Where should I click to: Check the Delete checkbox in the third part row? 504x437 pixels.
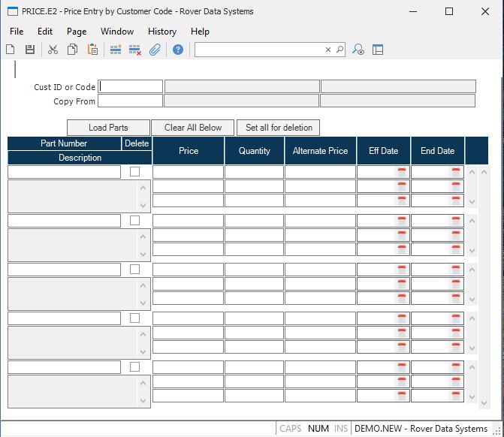tap(135, 269)
